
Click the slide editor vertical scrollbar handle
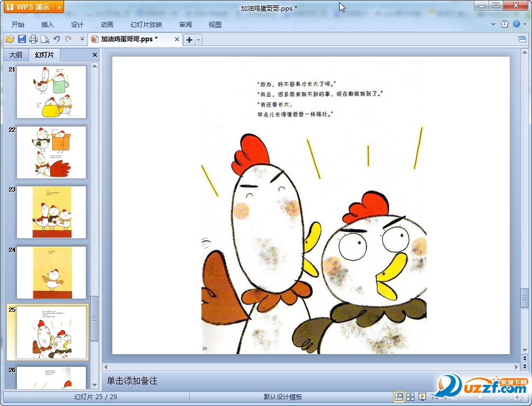[x=525, y=298]
